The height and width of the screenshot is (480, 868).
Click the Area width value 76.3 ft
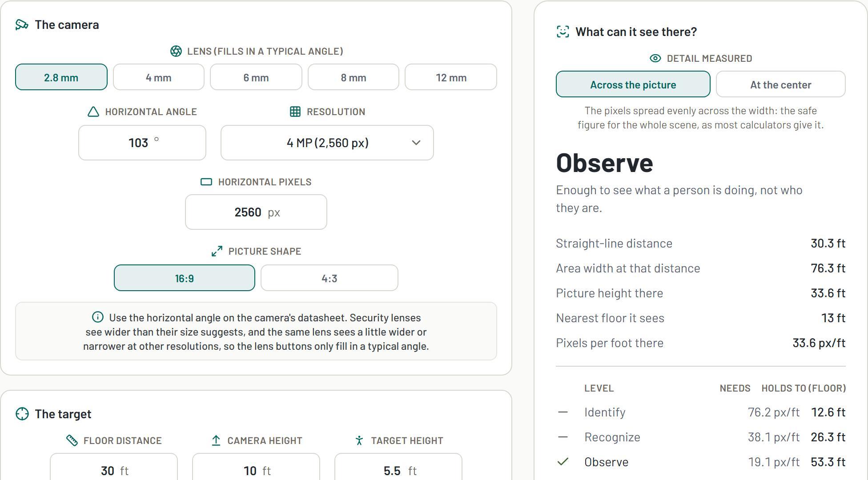(x=828, y=268)
